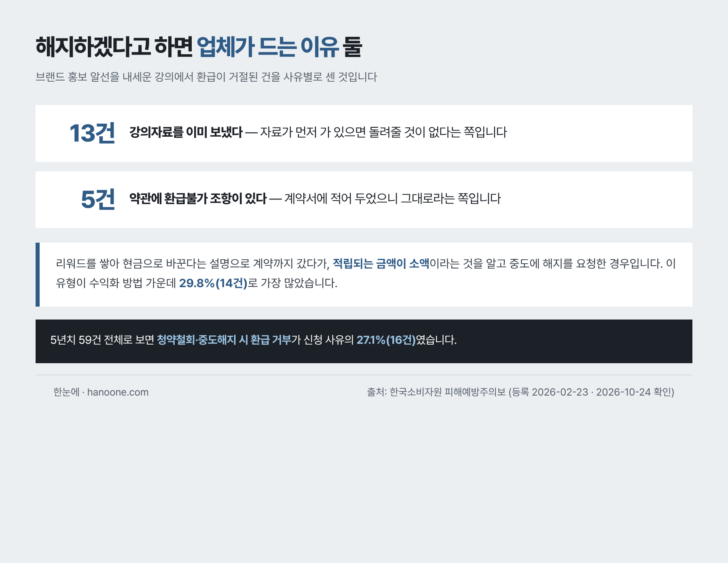Screen dimensions: 728x563
Task: Click the text '계약서에 적어 두었으니 그대로라는 쪽입니다'
Action: pos(393,199)
